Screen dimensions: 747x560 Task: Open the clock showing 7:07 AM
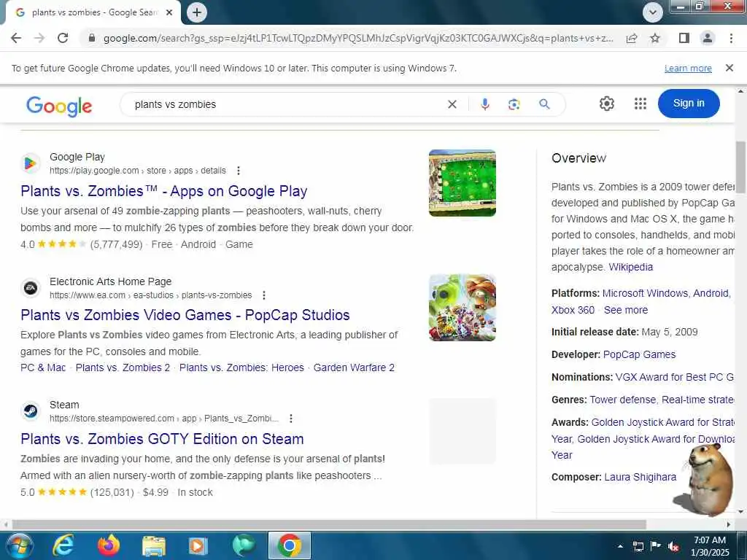click(x=709, y=546)
